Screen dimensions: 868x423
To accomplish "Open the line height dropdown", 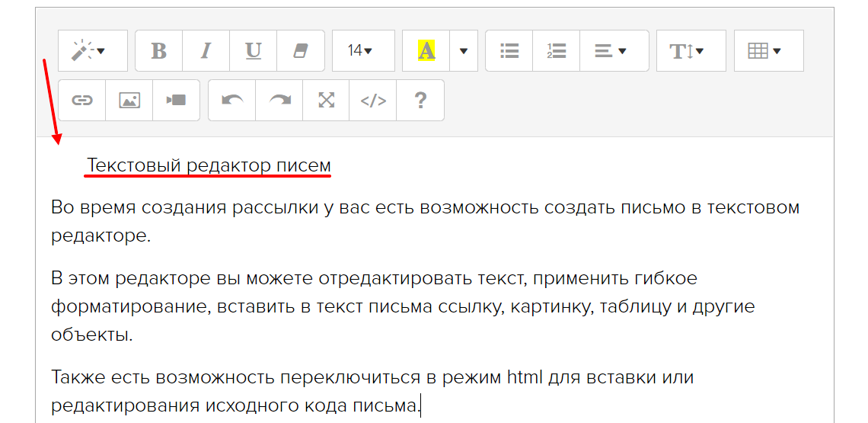I will (x=691, y=51).
